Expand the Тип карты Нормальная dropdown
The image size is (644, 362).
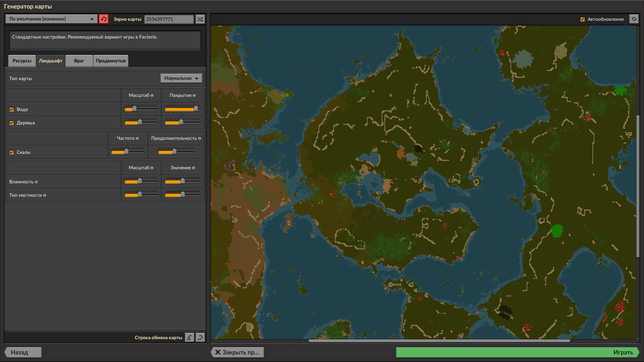[181, 78]
